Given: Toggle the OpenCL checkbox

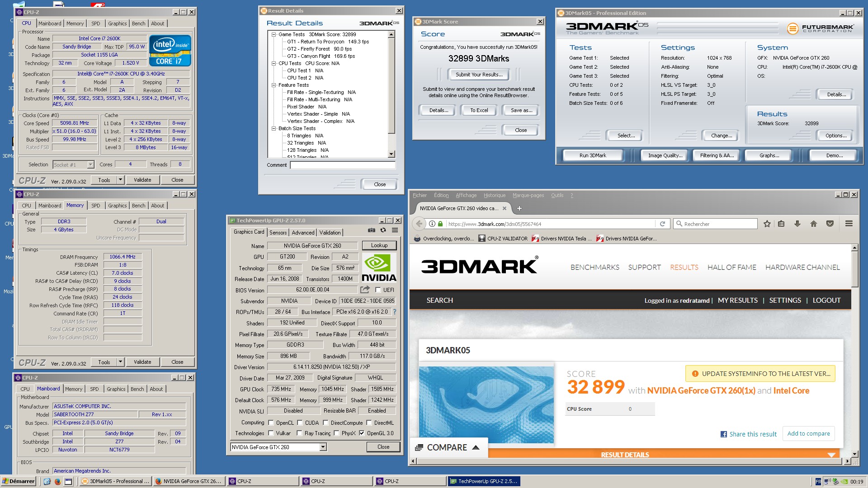Looking at the screenshot, I should 271,423.
